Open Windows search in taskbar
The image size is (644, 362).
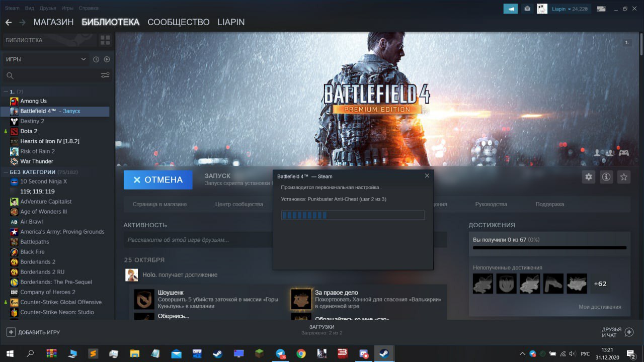(x=30, y=353)
